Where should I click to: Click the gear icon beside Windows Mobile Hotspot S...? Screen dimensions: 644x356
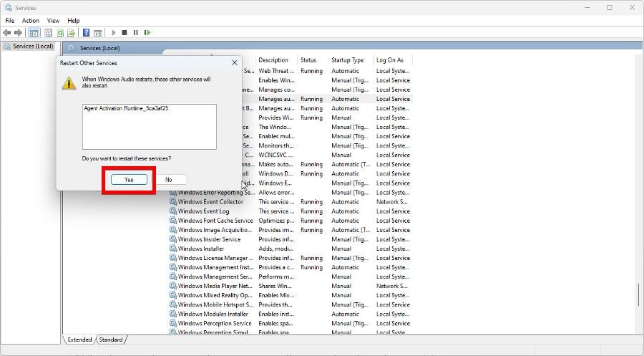(173, 304)
